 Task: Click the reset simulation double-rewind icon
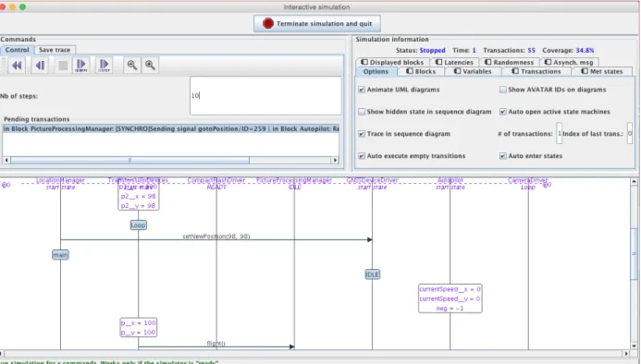coord(17,65)
